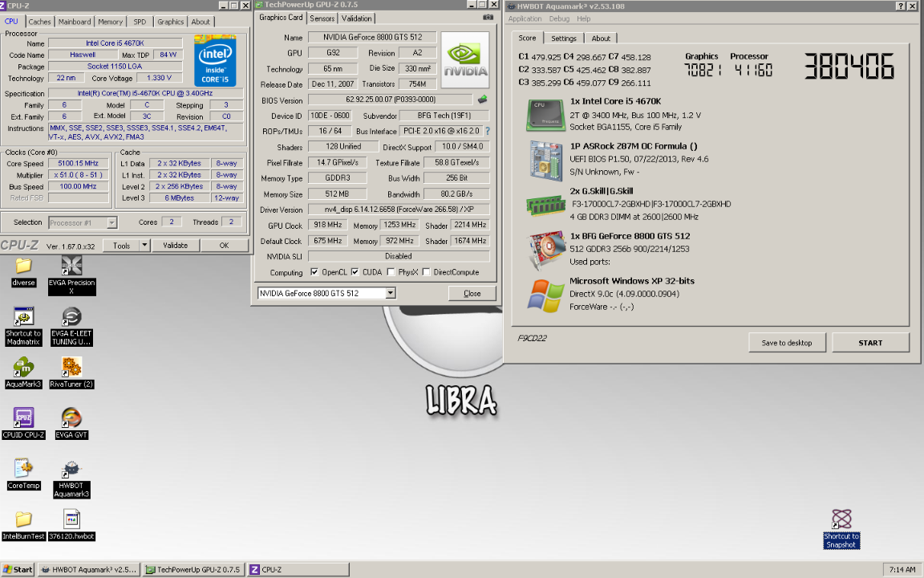Click the Windows logo icon in HWBOT Aquamark

[545, 295]
